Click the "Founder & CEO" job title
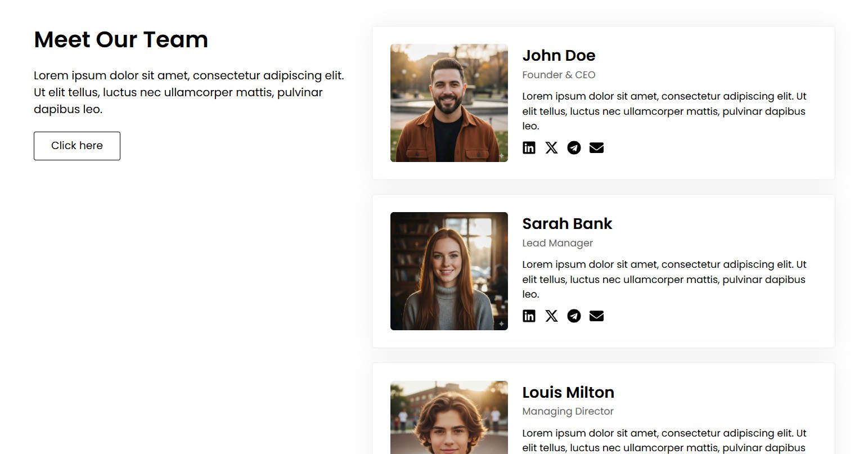Viewport: 868px width, 454px height. tap(559, 75)
